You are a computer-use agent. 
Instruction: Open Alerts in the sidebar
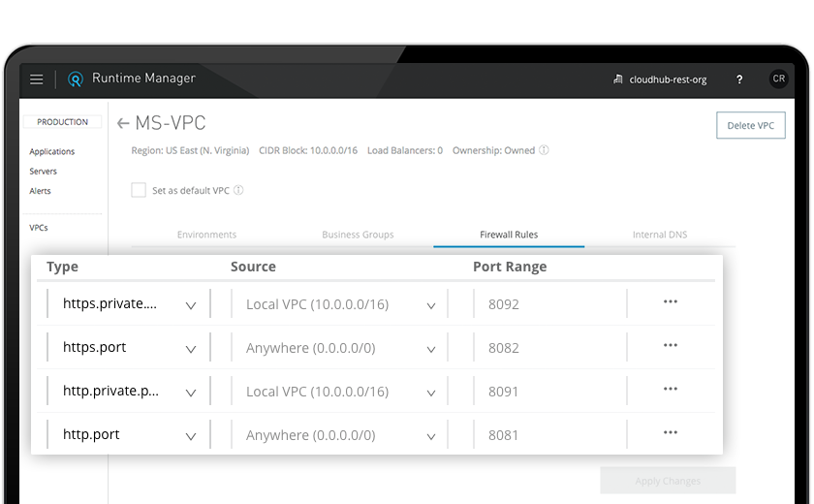coord(40,191)
